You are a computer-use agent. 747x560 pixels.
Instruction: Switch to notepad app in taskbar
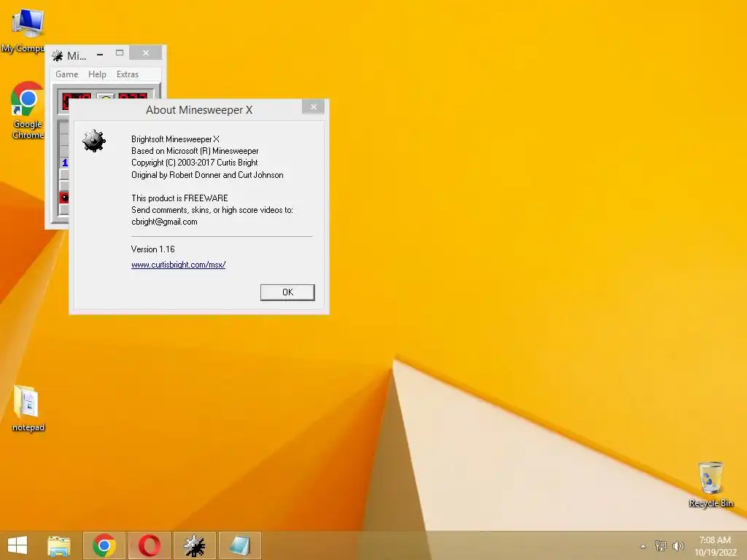coord(240,545)
